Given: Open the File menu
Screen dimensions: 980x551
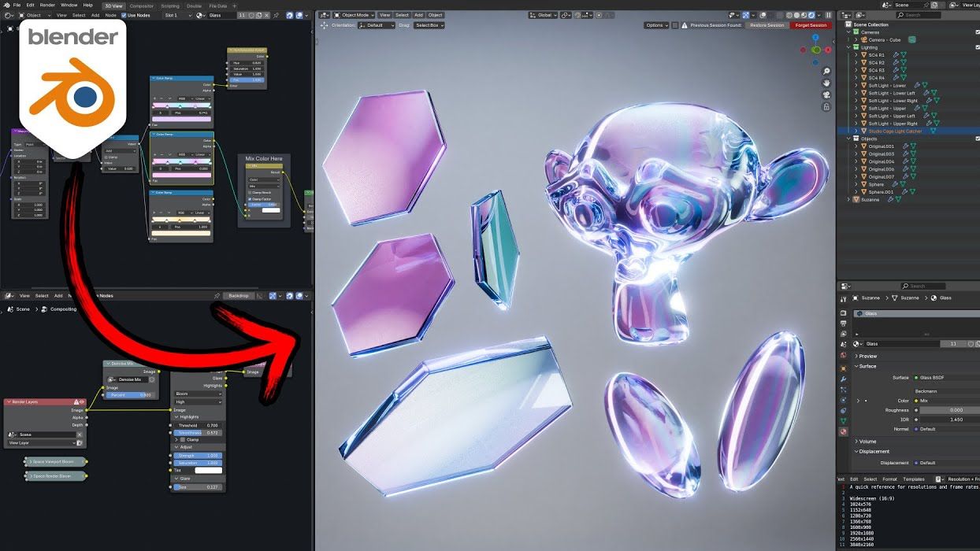Looking at the screenshot, I should pyautogui.click(x=17, y=5).
